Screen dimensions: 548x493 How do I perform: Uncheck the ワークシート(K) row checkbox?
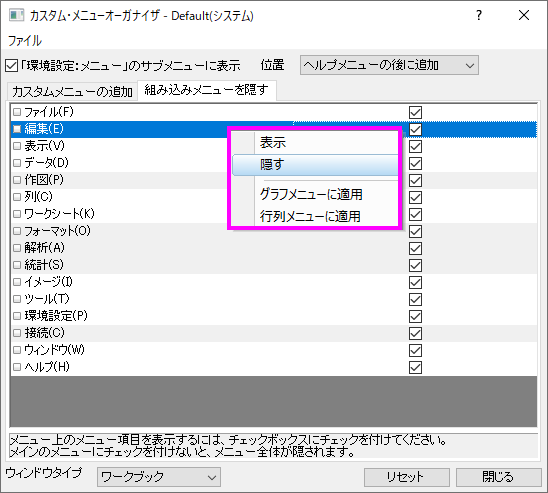(x=415, y=215)
